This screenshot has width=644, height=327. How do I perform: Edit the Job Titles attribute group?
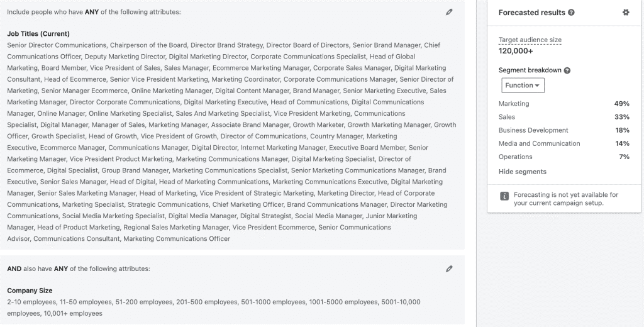(x=449, y=12)
